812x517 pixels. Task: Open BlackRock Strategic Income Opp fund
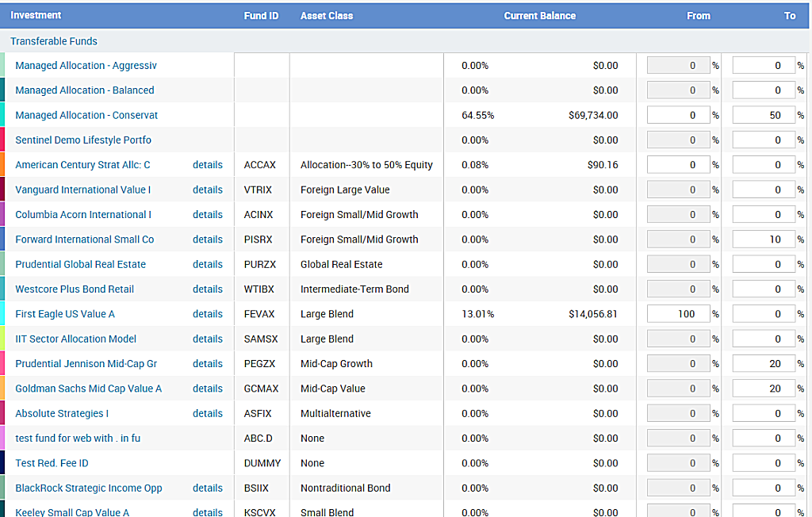pyautogui.click(x=89, y=488)
